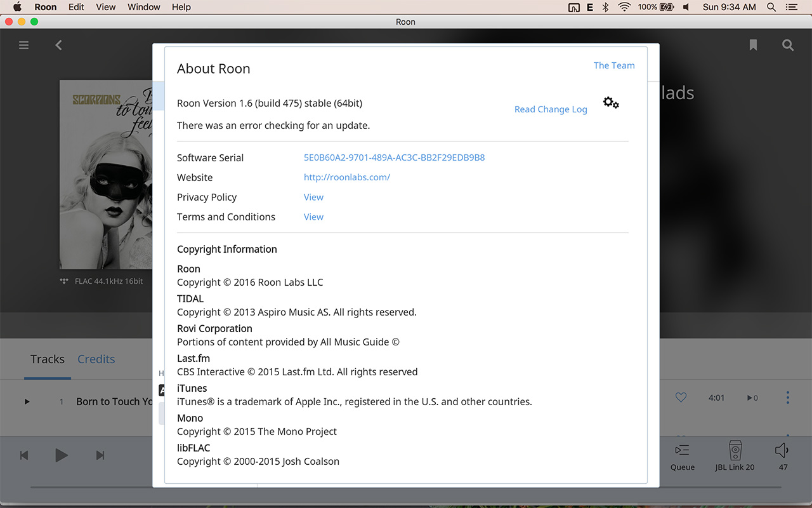Play track 1 using its small arrow

[x=27, y=401]
